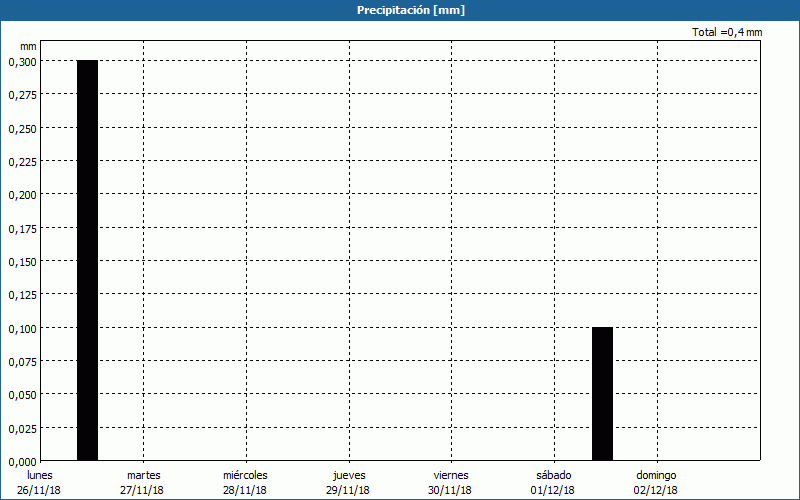Click the miércoles day label
The width and height of the screenshot is (800, 500).
(245, 475)
